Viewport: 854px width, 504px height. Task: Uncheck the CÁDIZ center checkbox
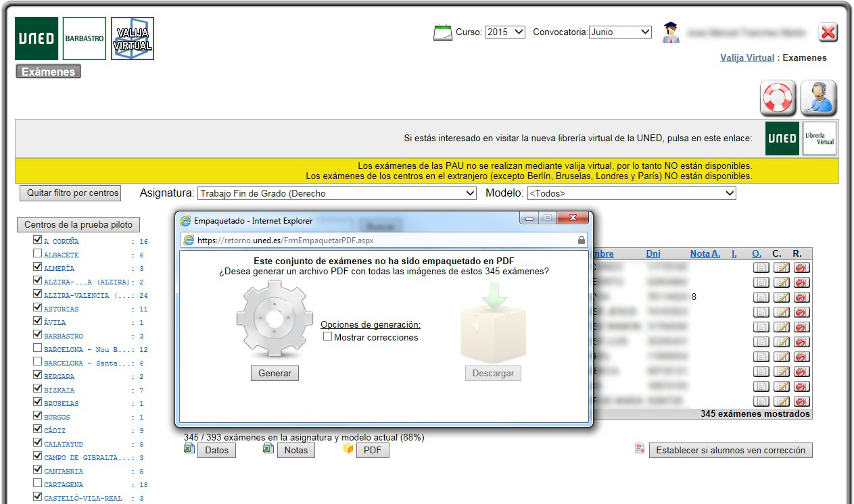coord(38,429)
